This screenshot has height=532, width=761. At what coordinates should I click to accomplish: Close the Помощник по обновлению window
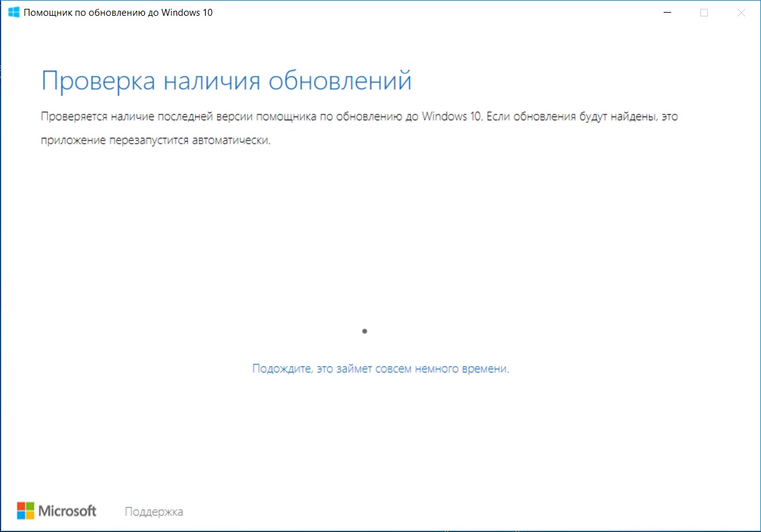(x=741, y=12)
